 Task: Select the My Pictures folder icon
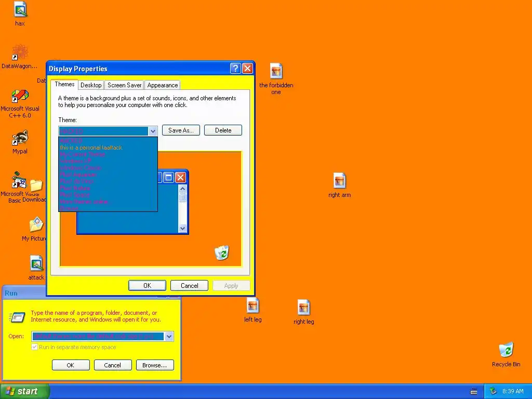click(x=36, y=224)
